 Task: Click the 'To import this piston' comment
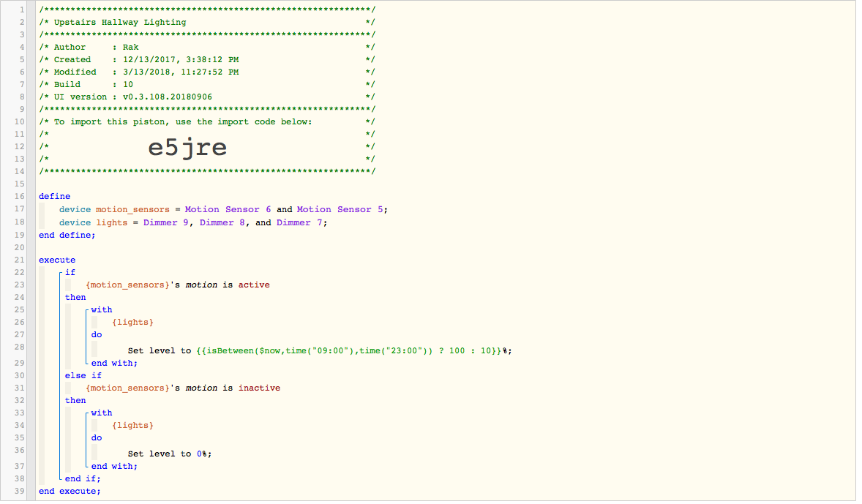182,122
